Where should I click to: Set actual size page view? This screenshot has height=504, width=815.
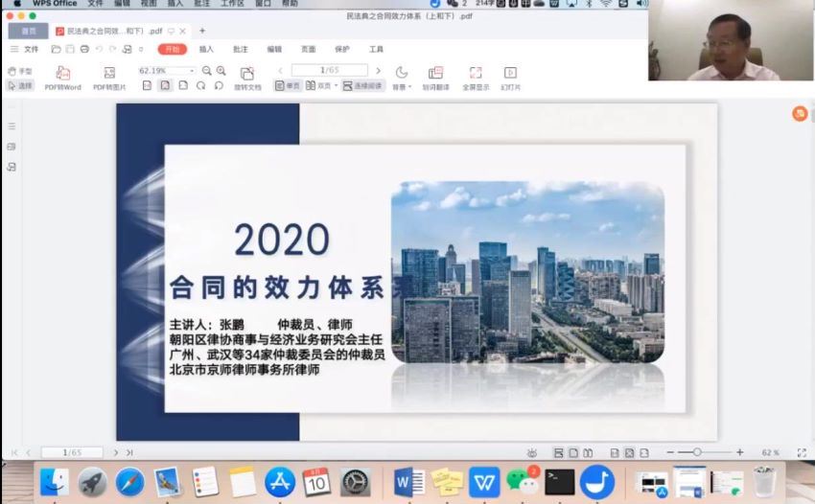click(147, 85)
